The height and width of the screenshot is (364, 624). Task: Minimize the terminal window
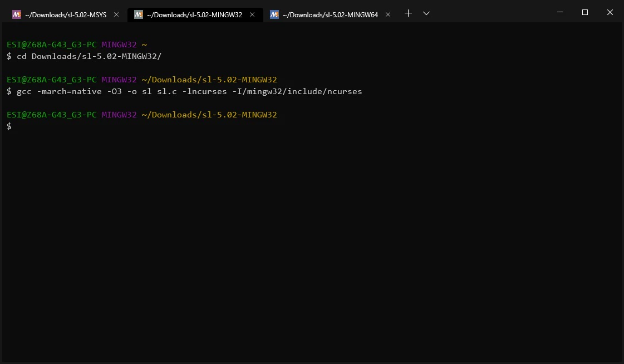(x=560, y=12)
